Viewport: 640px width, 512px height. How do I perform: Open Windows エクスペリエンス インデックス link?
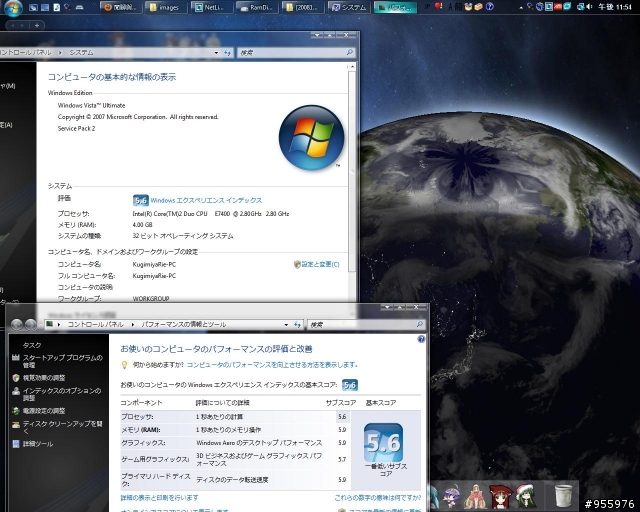pos(206,200)
